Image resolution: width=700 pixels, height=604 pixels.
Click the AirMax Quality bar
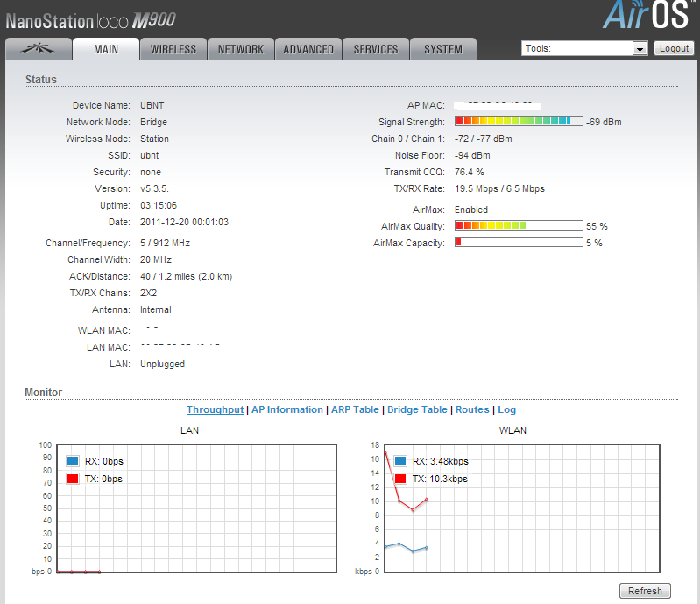coord(519,225)
